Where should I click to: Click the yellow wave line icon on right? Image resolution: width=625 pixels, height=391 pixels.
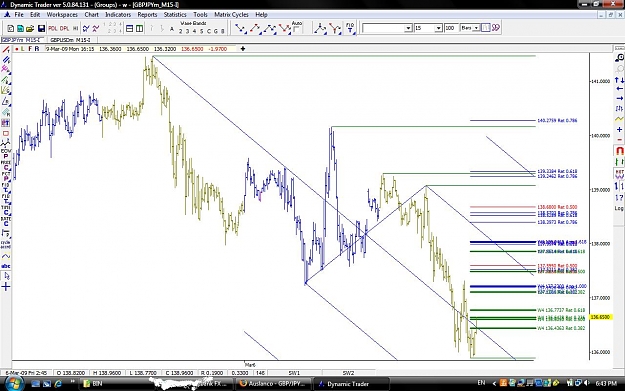click(619, 119)
